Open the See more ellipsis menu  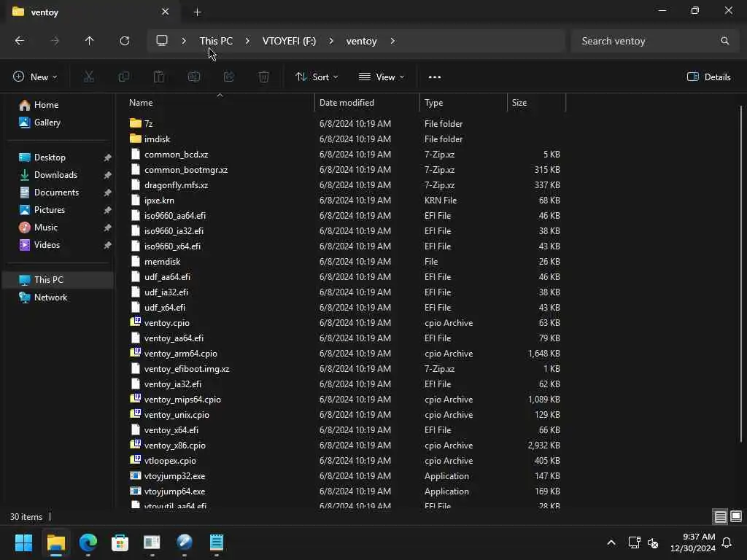tap(435, 77)
